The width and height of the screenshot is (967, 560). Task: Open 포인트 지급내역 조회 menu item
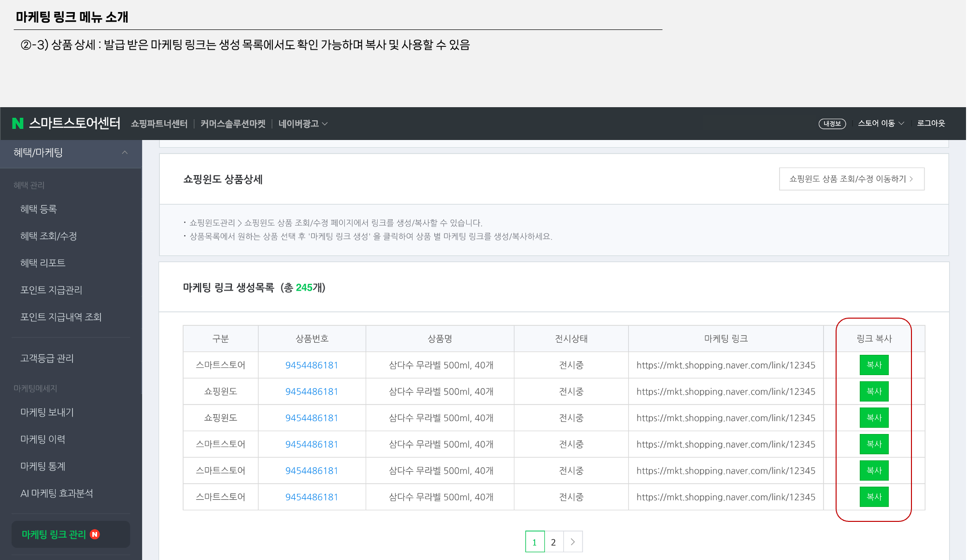click(61, 317)
